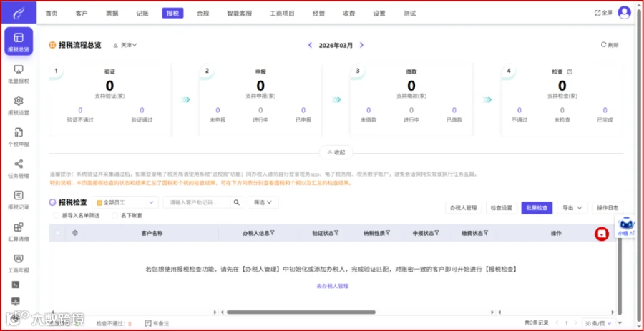Click the horizontal scrollbar thumb under the table
644x331 pixels.
[x=301, y=312]
